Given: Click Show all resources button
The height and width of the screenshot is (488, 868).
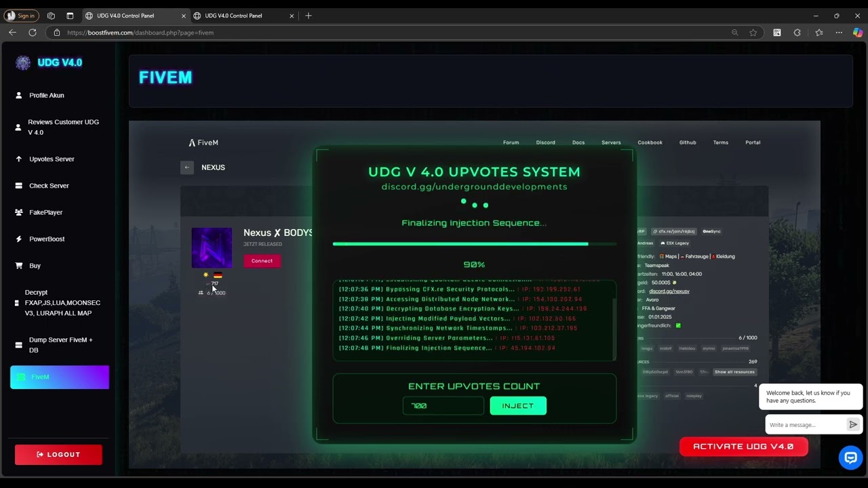Looking at the screenshot, I should pos(734,372).
